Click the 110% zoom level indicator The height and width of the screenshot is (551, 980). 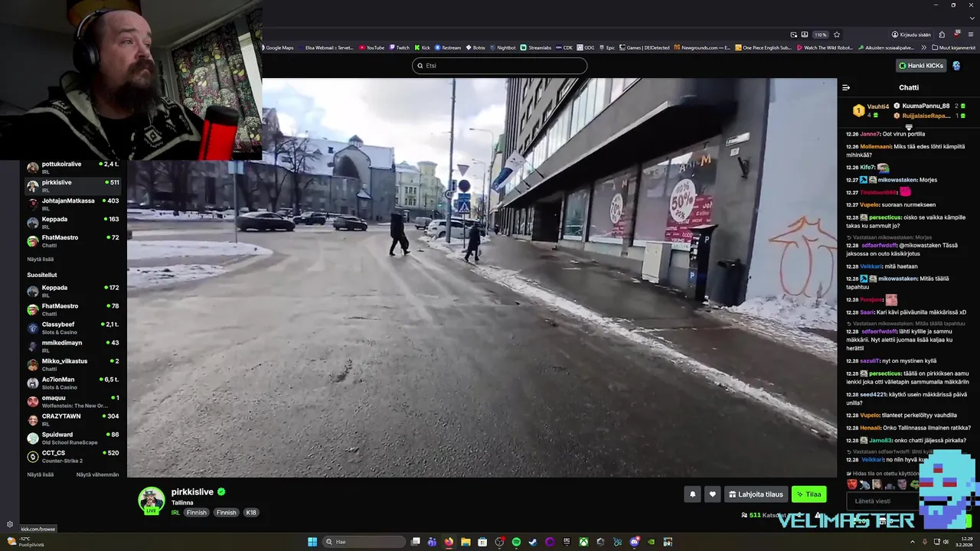[x=820, y=34]
